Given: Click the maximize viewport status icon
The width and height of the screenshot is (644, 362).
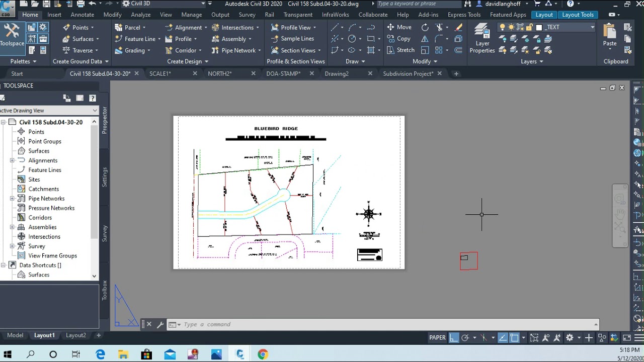Looking at the screenshot, I should coord(534,338).
